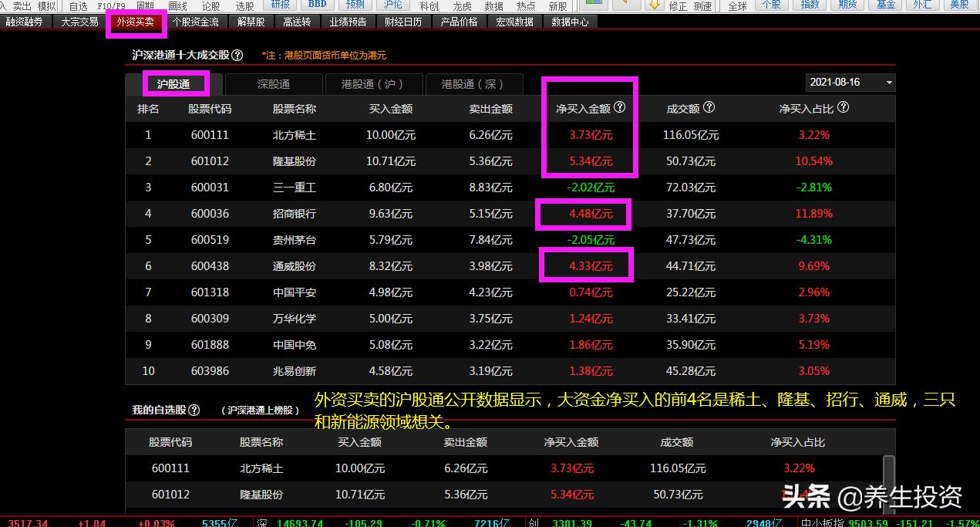This screenshot has width=980, height=527.
Task: Sort by 卖出金额 header in top table
Action: point(490,109)
